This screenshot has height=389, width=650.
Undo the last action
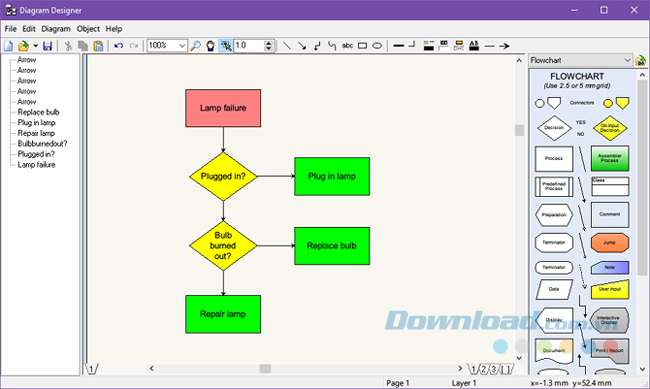coord(119,46)
